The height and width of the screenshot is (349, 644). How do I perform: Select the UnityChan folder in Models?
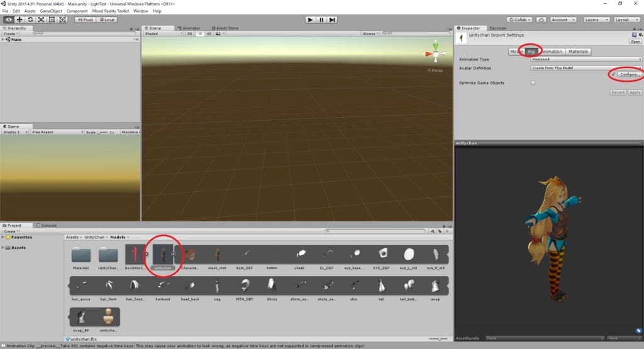pyautogui.click(x=108, y=257)
